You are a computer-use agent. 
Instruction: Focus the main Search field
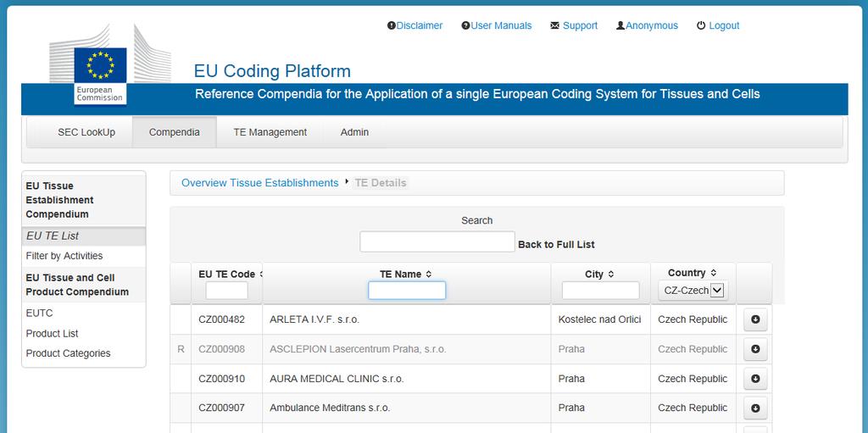[437, 242]
